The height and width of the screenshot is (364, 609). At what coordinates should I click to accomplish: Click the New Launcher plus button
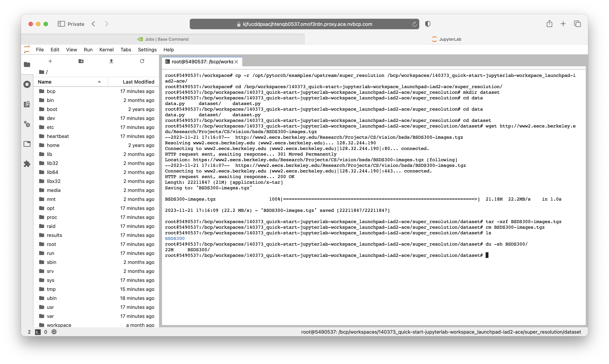[50, 61]
